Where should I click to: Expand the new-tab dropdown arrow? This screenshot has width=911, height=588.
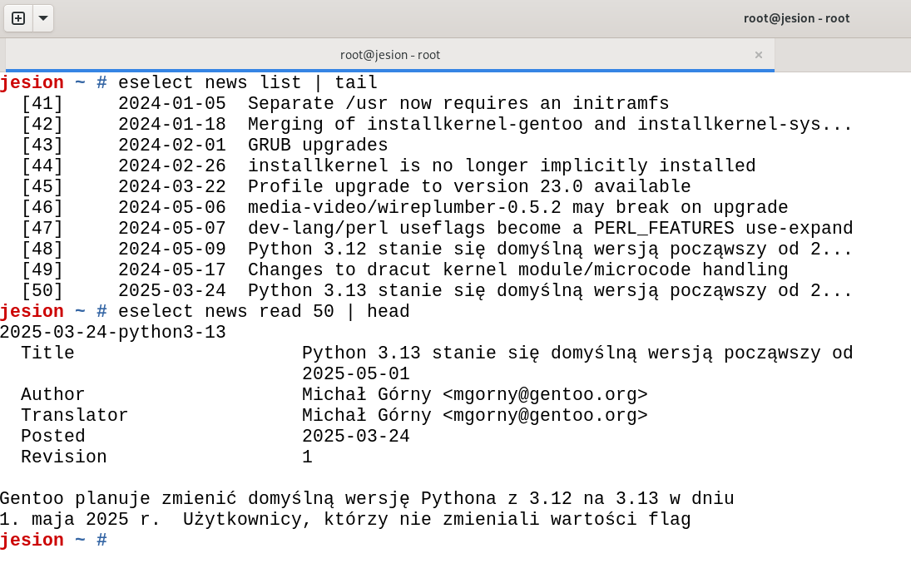43,18
